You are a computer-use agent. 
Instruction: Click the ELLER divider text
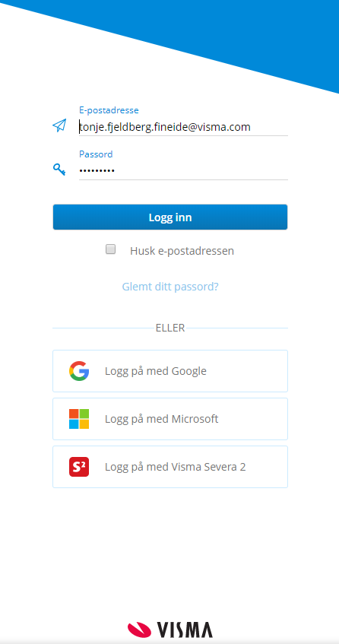(x=170, y=328)
